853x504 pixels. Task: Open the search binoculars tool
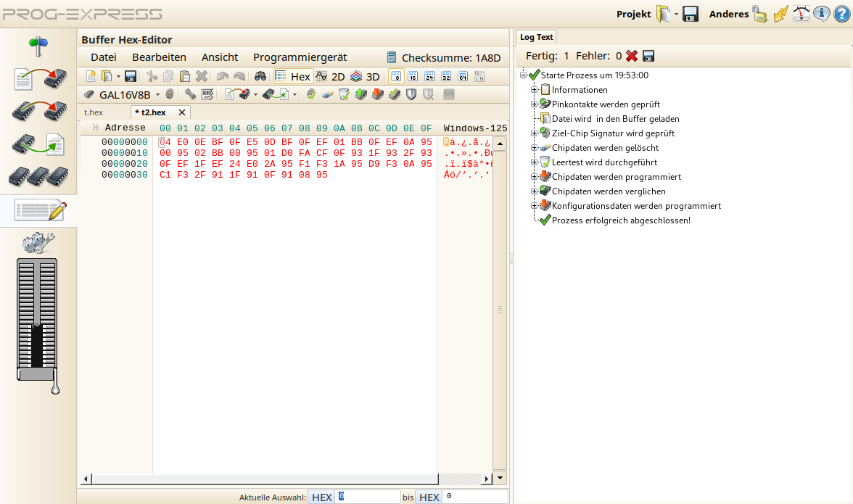pos(259,75)
